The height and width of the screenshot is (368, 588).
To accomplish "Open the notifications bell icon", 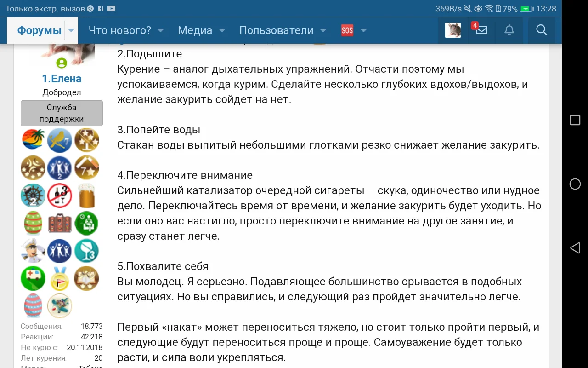I will [x=509, y=30].
